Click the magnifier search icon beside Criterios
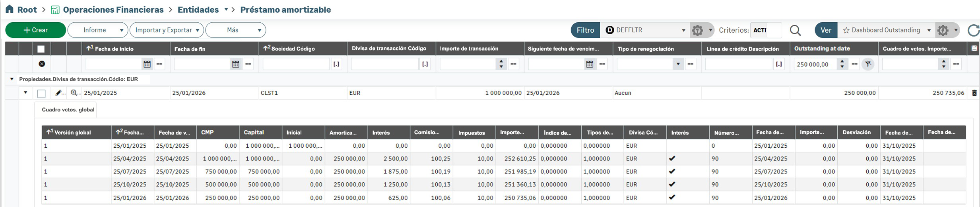Image resolution: width=980 pixels, height=207 pixels. pyautogui.click(x=795, y=30)
